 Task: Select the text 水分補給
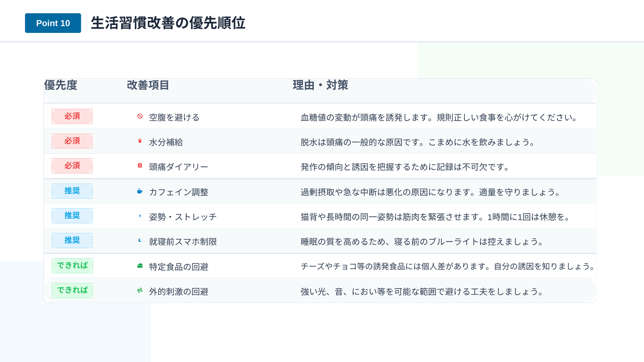(x=166, y=142)
